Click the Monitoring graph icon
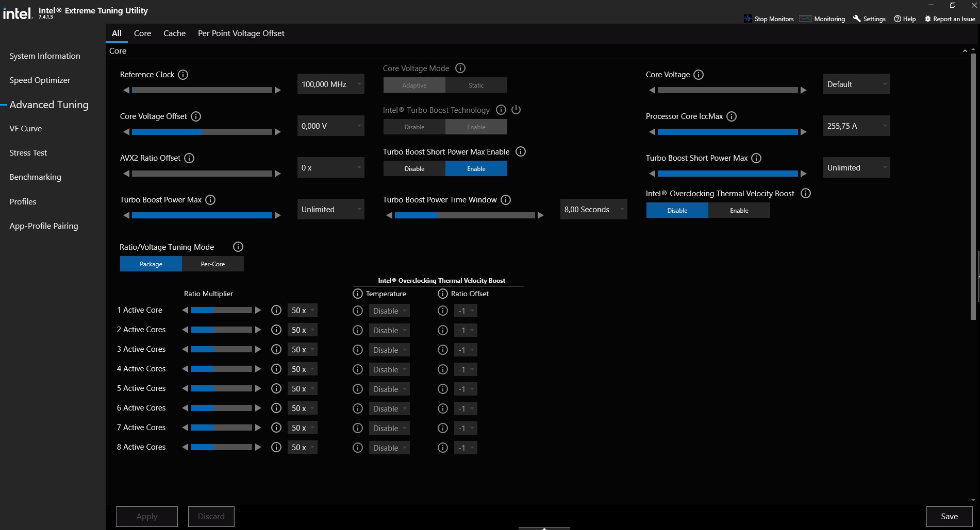Viewport: 980px width, 530px height. coord(805,19)
